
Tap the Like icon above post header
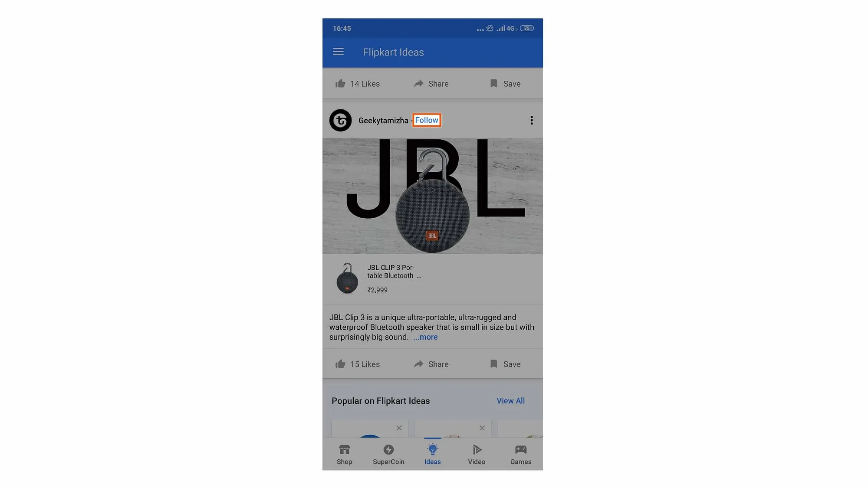[339, 83]
